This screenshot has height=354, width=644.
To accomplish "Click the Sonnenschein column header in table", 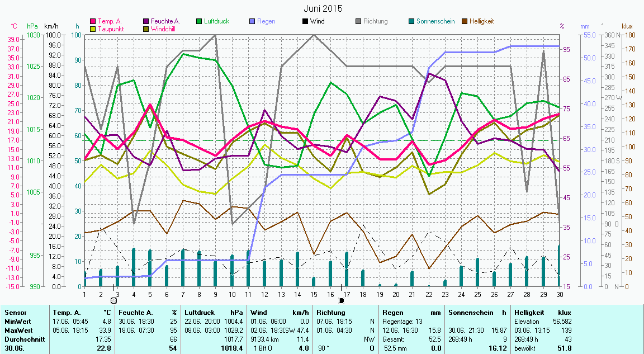I will [469, 313].
